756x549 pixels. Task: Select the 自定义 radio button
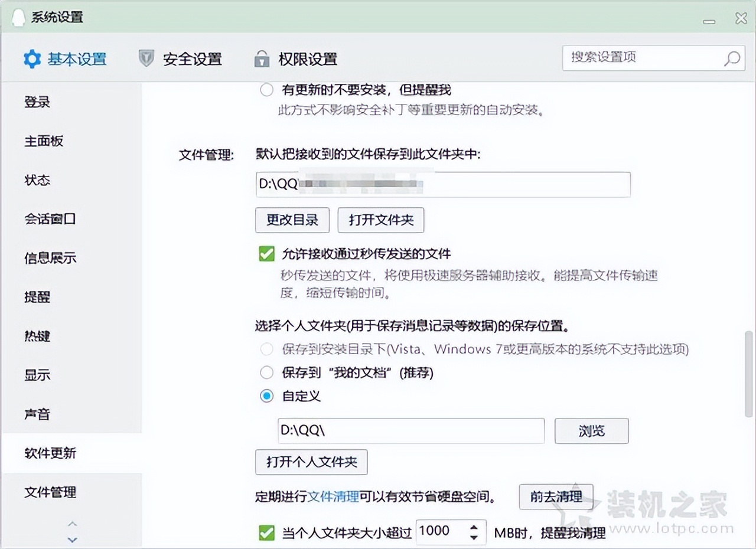(x=266, y=397)
